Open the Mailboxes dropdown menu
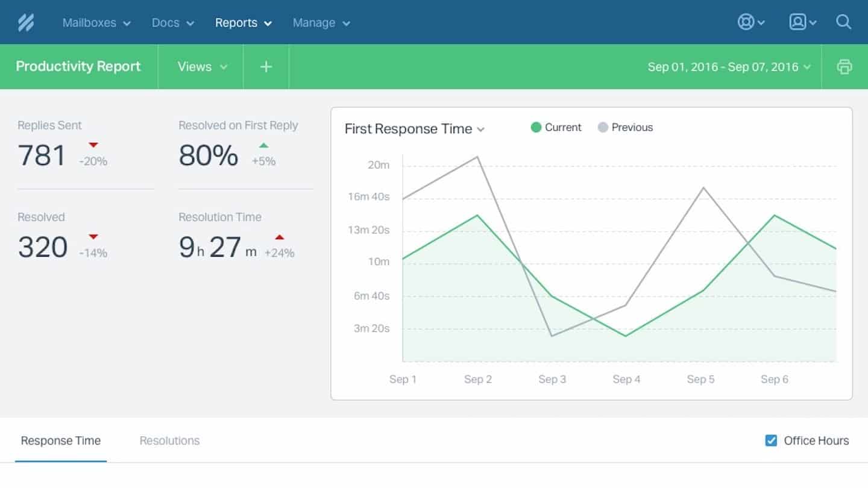 click(x=96, y=23)
